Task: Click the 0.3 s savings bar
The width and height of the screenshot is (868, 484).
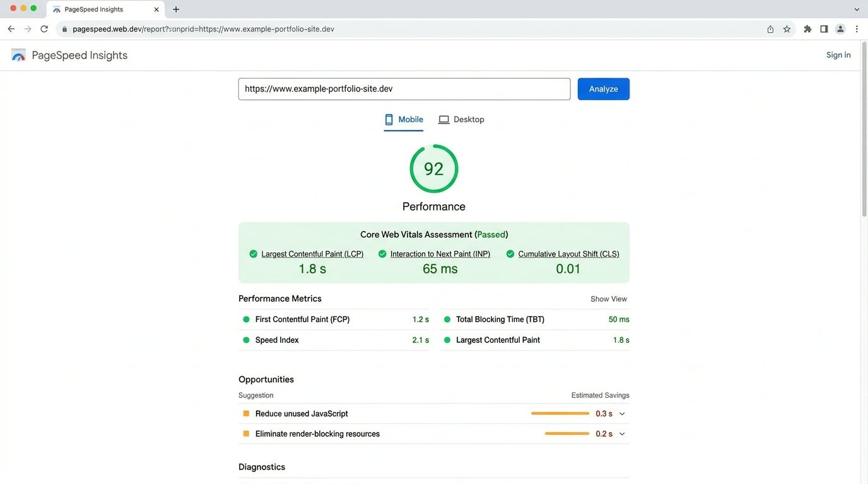Action: [560, 414]
